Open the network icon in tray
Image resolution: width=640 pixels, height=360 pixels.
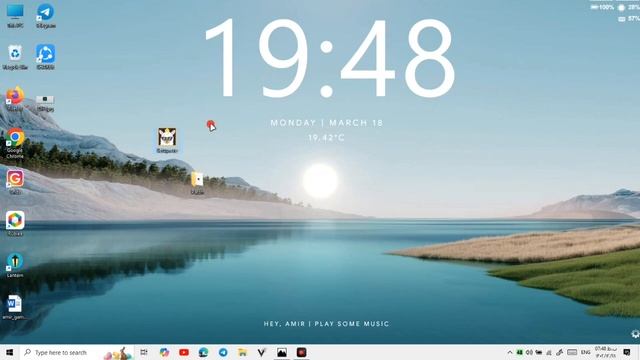549,352
